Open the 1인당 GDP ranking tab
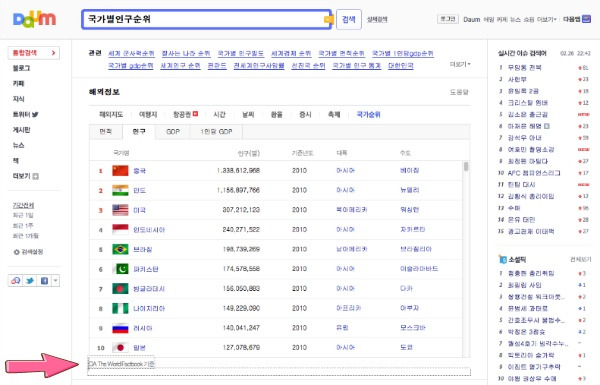 pos(216,132)
